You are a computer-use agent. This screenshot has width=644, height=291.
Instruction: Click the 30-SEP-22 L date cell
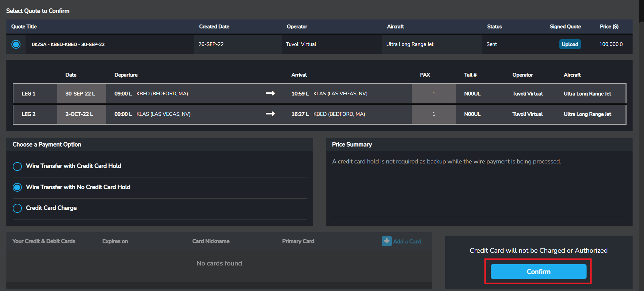point(80,94)
